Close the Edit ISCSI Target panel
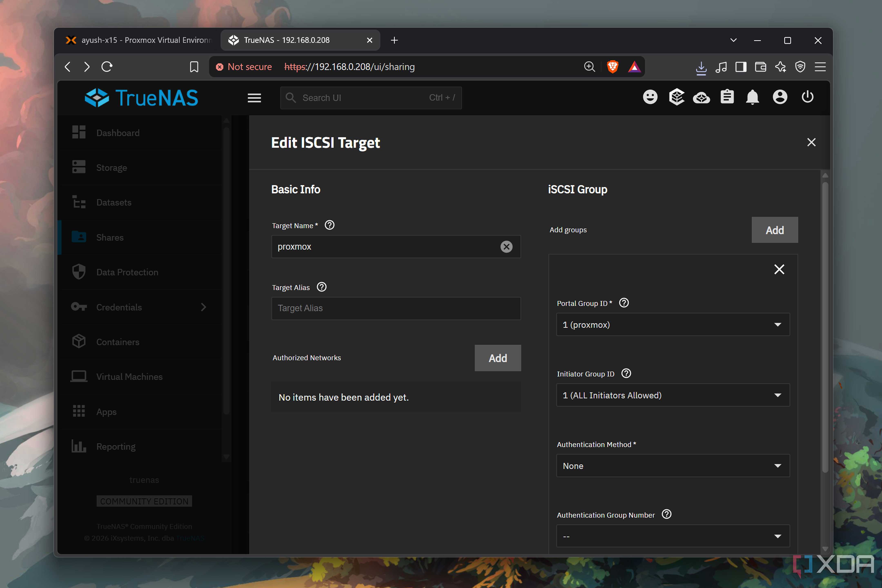The height and width of the screenshot is (588, 882). pyautogui.click(x=811, y=142)
